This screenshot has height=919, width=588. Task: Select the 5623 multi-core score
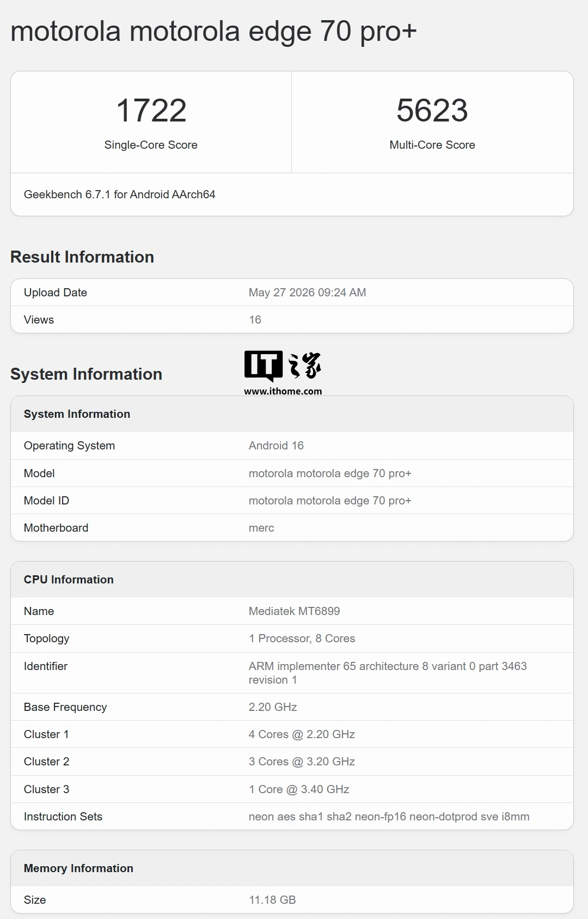432,111
